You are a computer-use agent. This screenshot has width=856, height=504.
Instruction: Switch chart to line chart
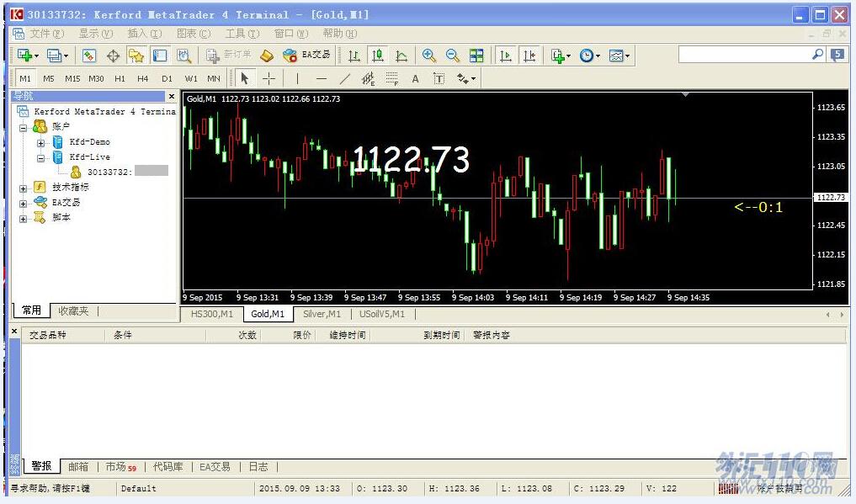(401, 55)
